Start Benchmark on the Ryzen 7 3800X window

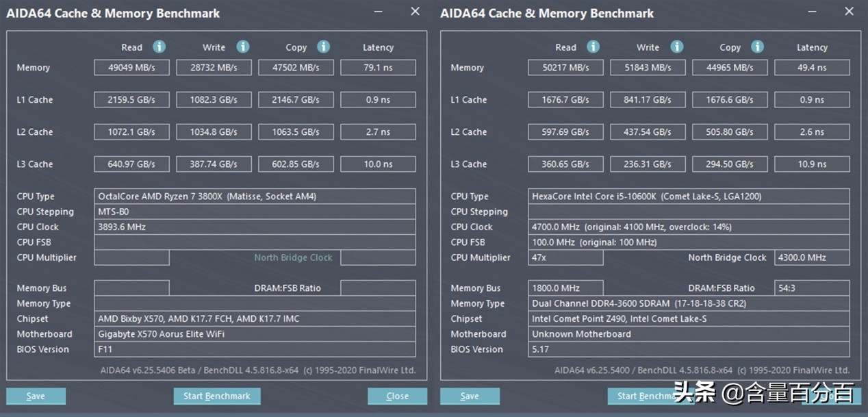[x=217, y=396]
